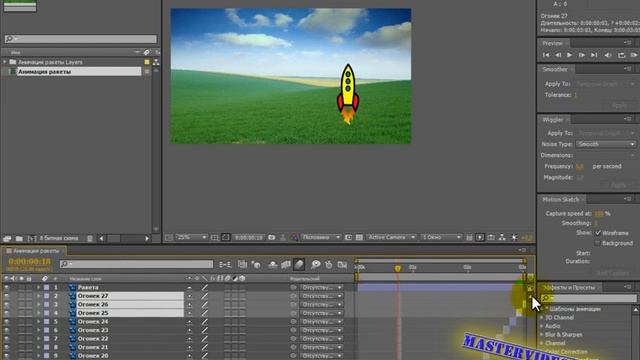640x360 pixels.
Task: Select the Motion Sketch panel tab
Action: point(560,200)
